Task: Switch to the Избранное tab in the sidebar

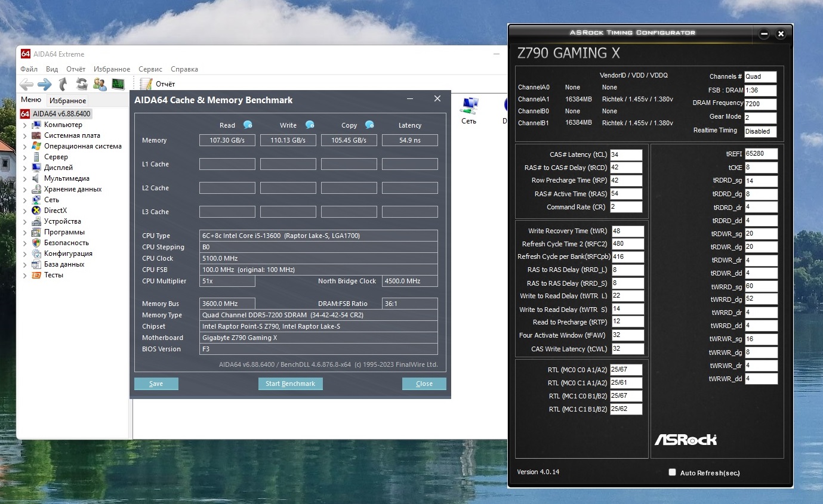Action: coord(68,101)
